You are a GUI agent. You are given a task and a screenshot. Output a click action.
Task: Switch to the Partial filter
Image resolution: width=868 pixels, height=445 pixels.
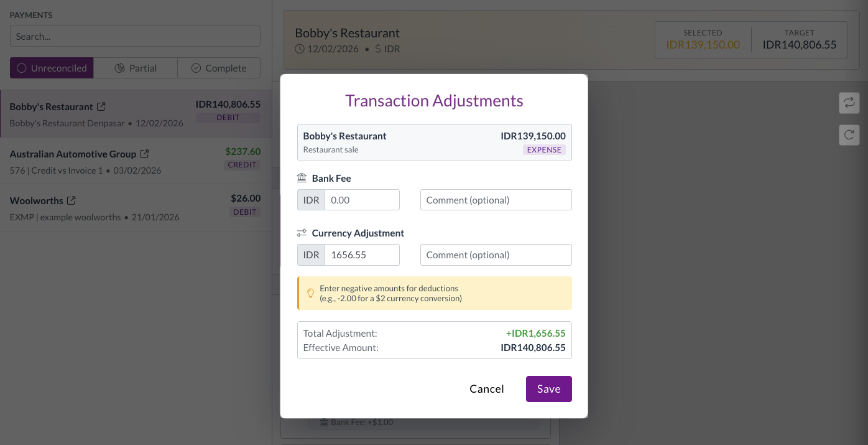[136, 68]
